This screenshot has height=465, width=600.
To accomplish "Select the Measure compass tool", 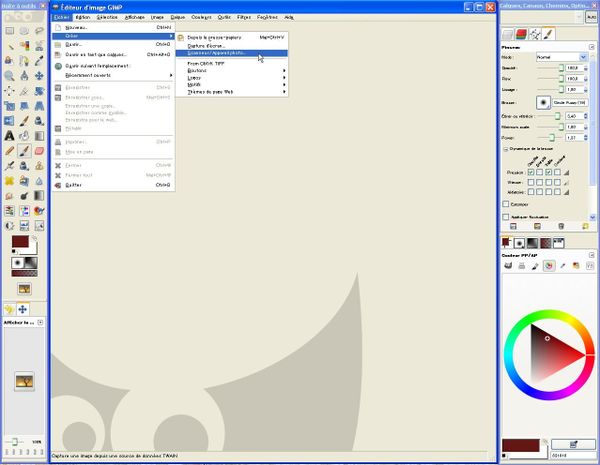I will pyautogui.click(x=24, y=76).
